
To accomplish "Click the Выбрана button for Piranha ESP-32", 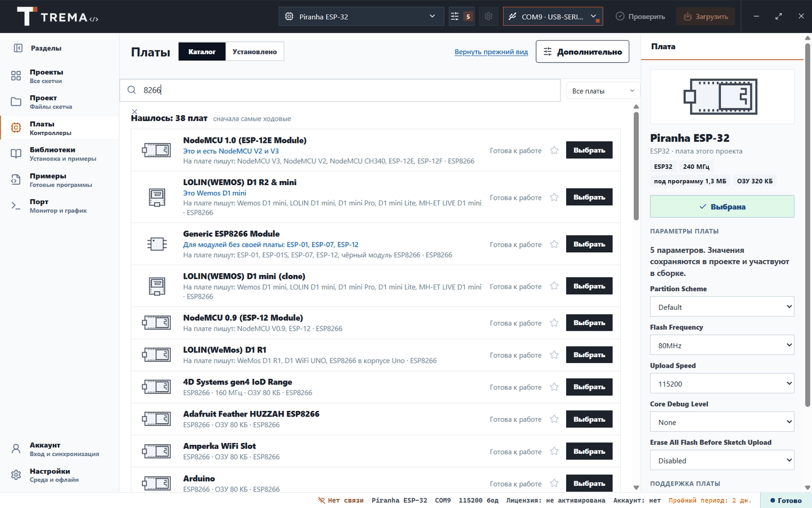I will [722, 207].
